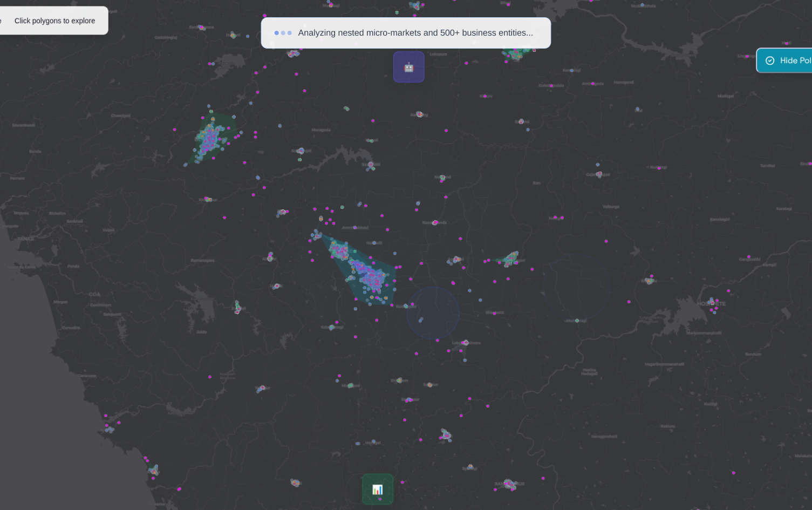Toggle the Hide Polygons control
This screenshot has width=812, height=510.
788,60
